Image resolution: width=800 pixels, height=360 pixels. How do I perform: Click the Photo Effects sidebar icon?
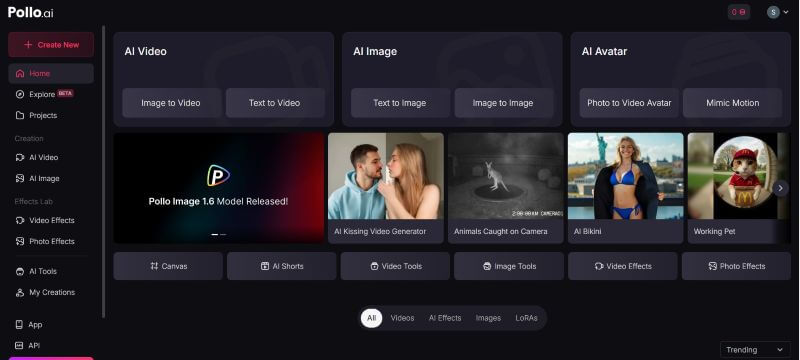coord(20,241)
